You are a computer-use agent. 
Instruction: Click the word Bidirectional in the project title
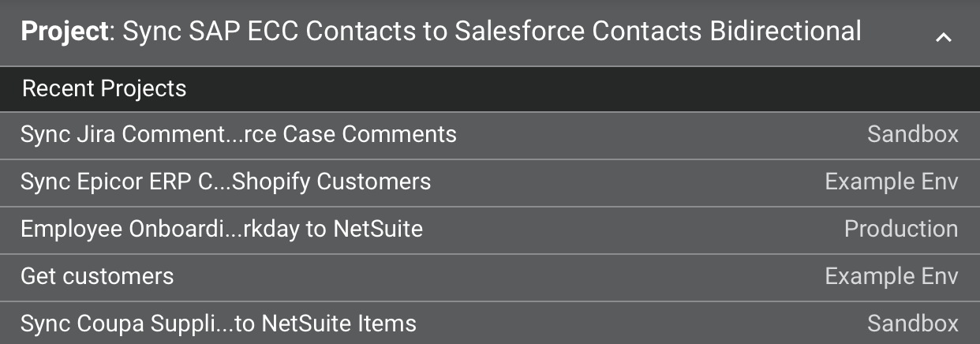(x=786, y=32)
